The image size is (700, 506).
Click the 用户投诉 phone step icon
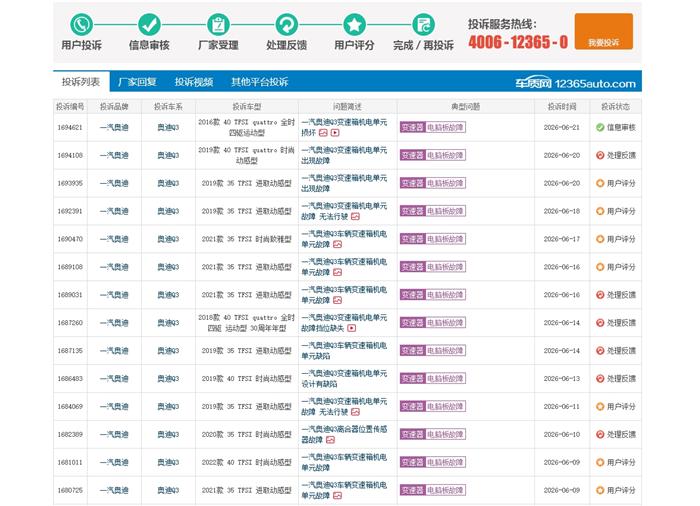point(81,25)
